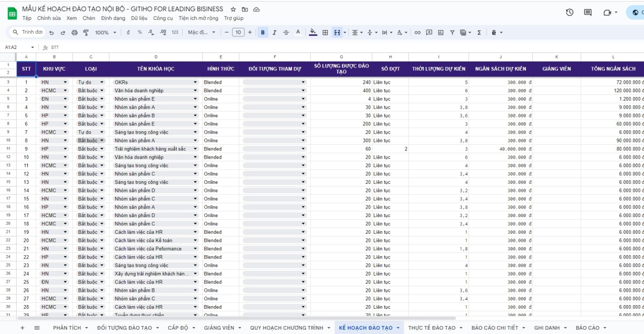Click the formula bar showing STT

point(343,47)
